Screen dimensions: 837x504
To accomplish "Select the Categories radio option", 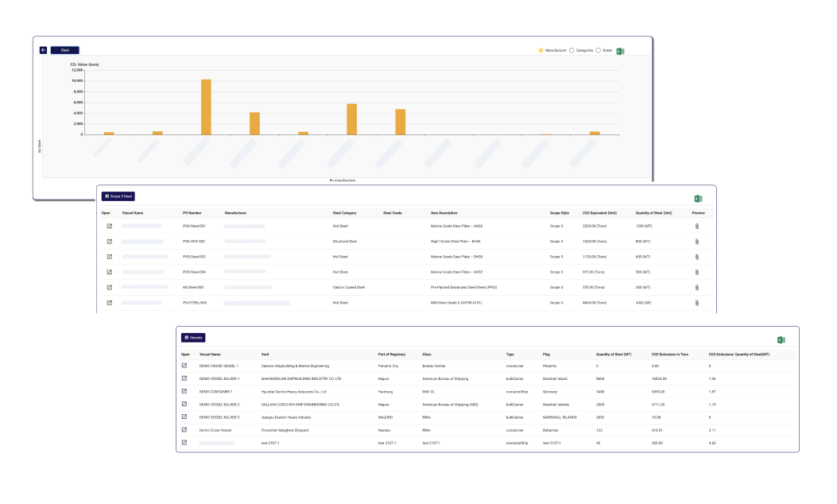I will 572,50.
